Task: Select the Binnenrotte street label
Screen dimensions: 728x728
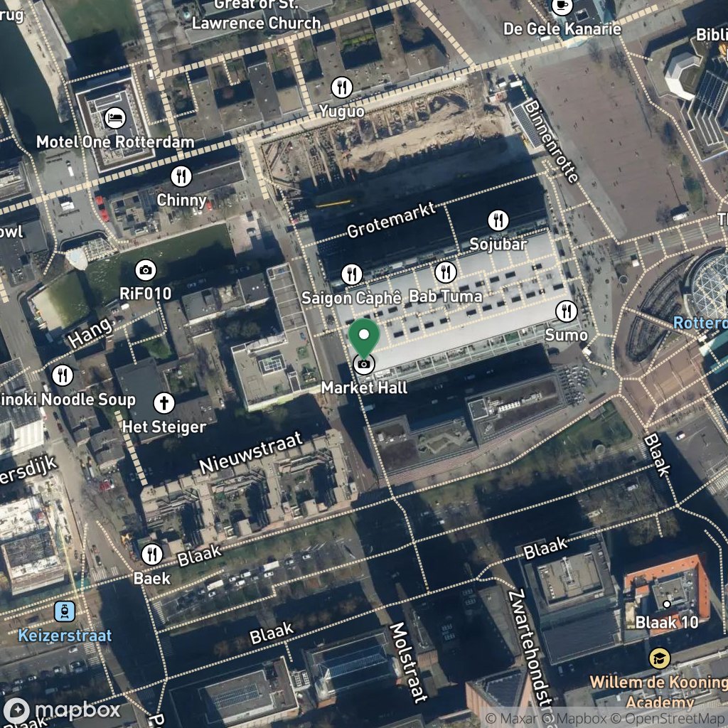Action: (552, 141)
